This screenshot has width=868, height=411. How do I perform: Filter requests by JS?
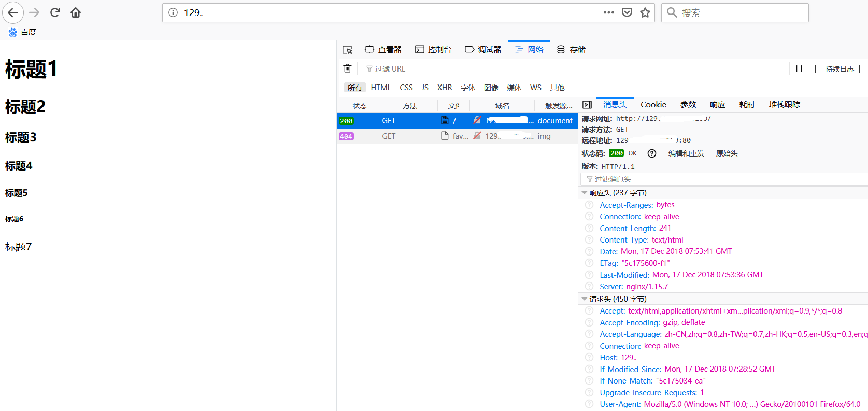pyautogui.click(x=425, y=88)
